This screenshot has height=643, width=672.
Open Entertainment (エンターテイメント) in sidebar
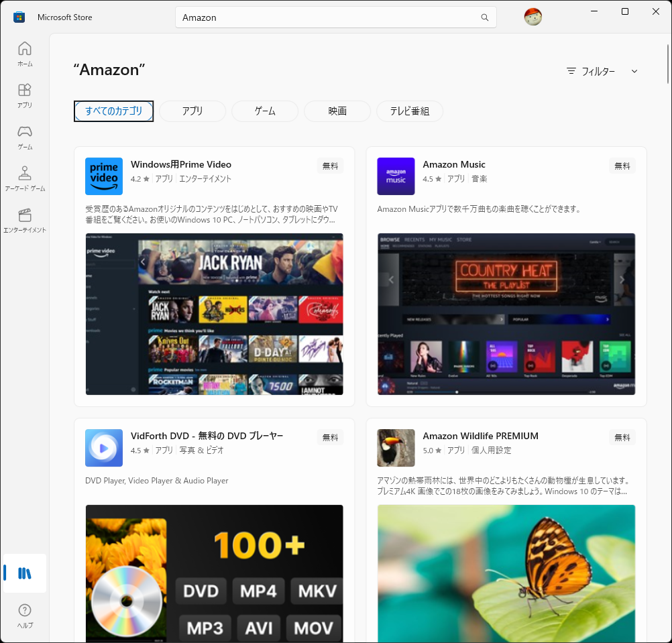tap(25, 220)
